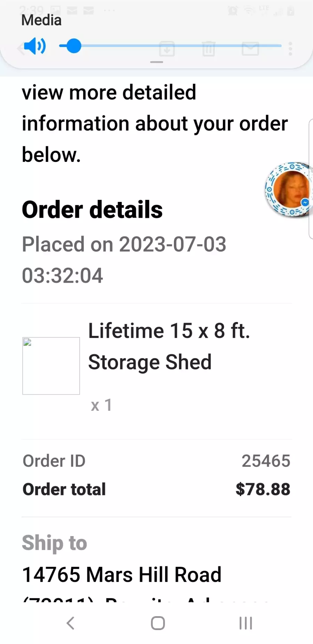Tap the dimmed back arrow behind speaker
313x644 pixels.
click(20, 48)
